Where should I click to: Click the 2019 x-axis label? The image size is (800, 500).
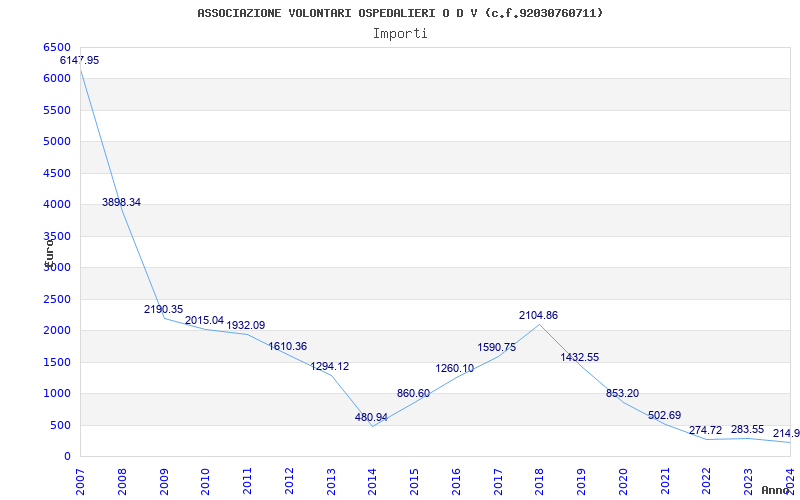[582, 482]
